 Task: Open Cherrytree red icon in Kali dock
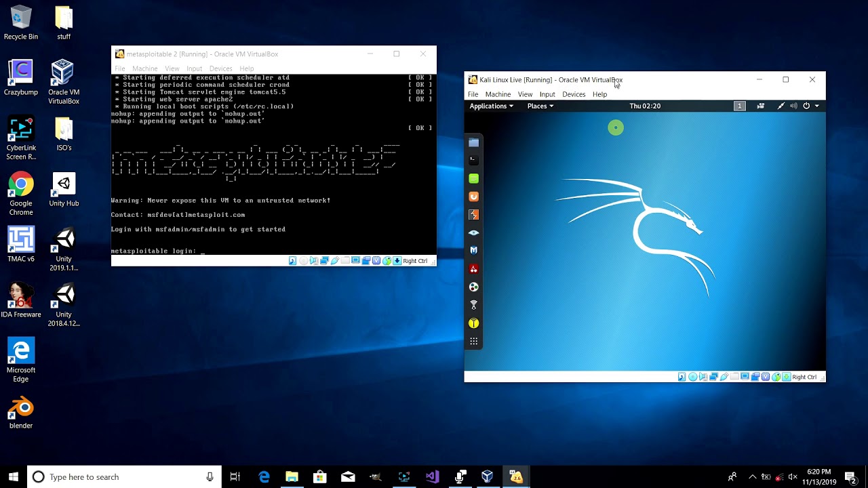click(x=473, y=269)
